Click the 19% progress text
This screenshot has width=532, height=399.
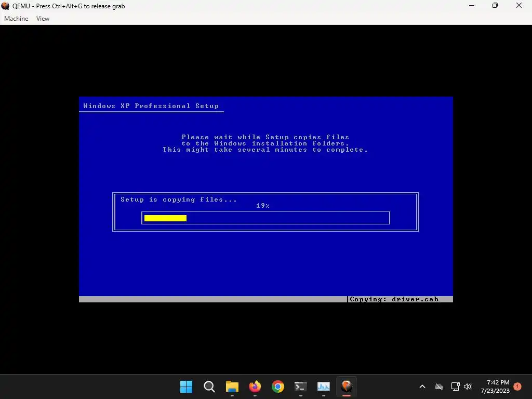pos(263,206)
